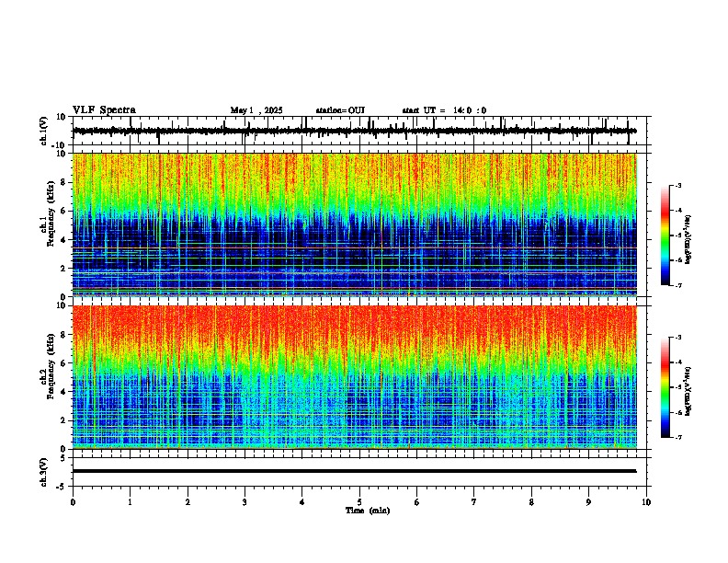The width and height of the screenshot is (728, 563).
Task: Click the ch.1 color scale axis title
Action: [x=688, y=240]
